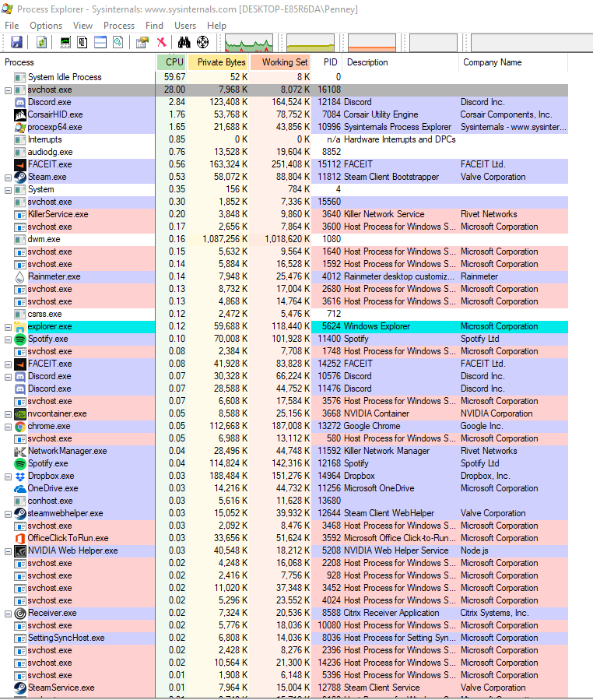This screenshot has height=700, width=593.
Task: Click the yellow commit history graph
Action: pos(310,43)
